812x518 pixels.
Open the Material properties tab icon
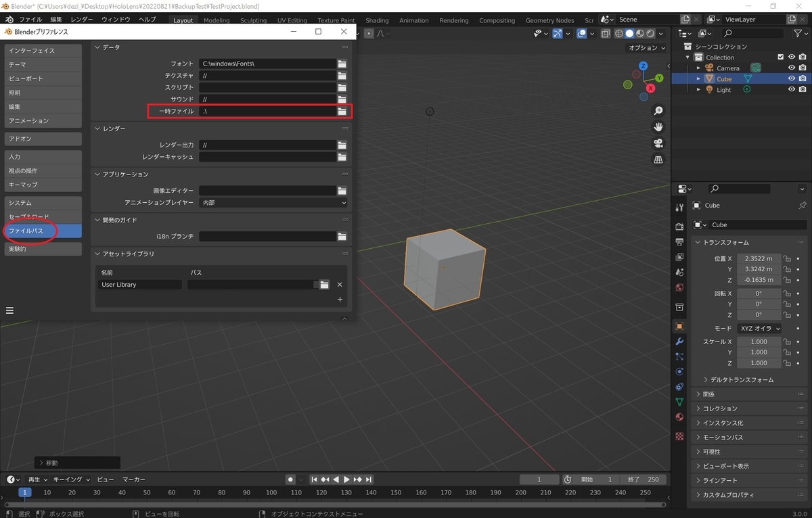[679, 417]
